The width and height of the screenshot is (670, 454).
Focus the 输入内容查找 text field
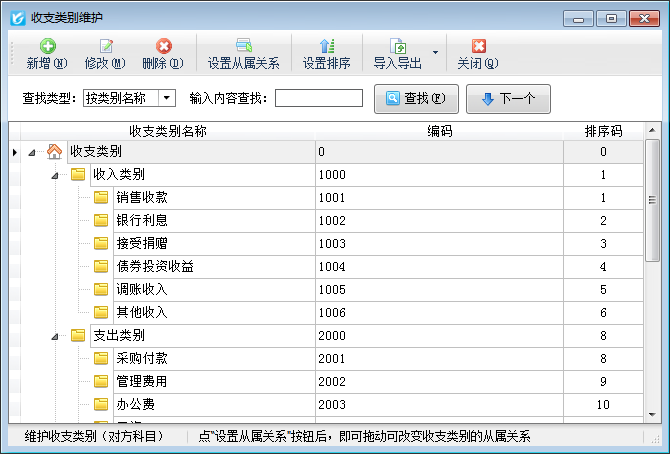point(318,98)
